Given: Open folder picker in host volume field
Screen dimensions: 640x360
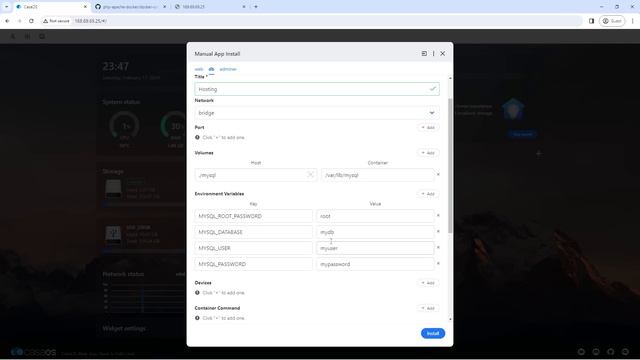Looking at the screenshot, I should [x=310, y=175].
